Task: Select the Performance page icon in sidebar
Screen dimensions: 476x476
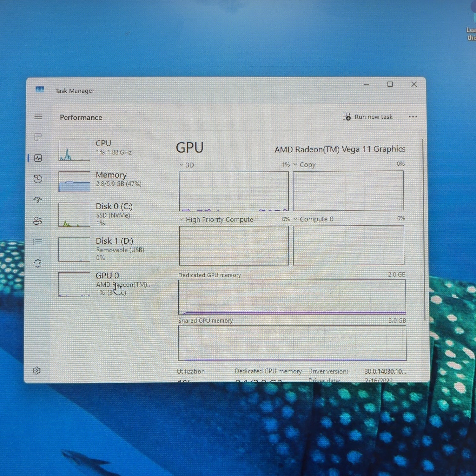Action: [x=38, y=158]
